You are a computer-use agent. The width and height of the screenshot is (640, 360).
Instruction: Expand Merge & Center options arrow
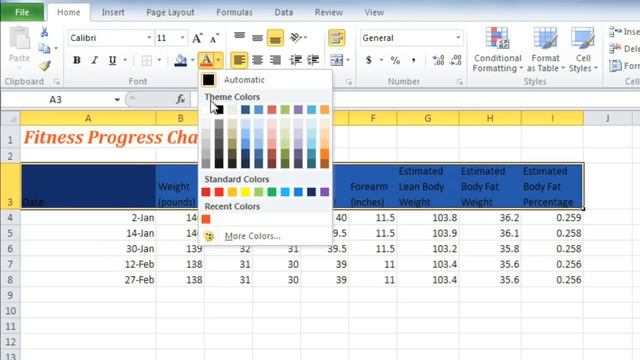pos(348,60)
